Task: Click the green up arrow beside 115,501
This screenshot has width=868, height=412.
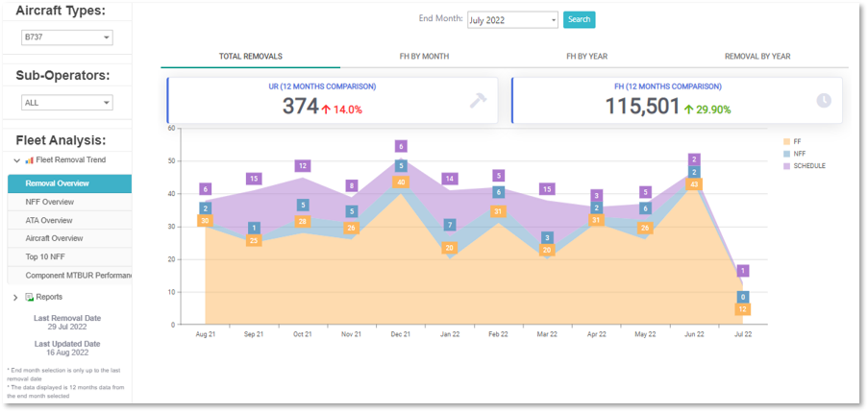Action: 688,109
